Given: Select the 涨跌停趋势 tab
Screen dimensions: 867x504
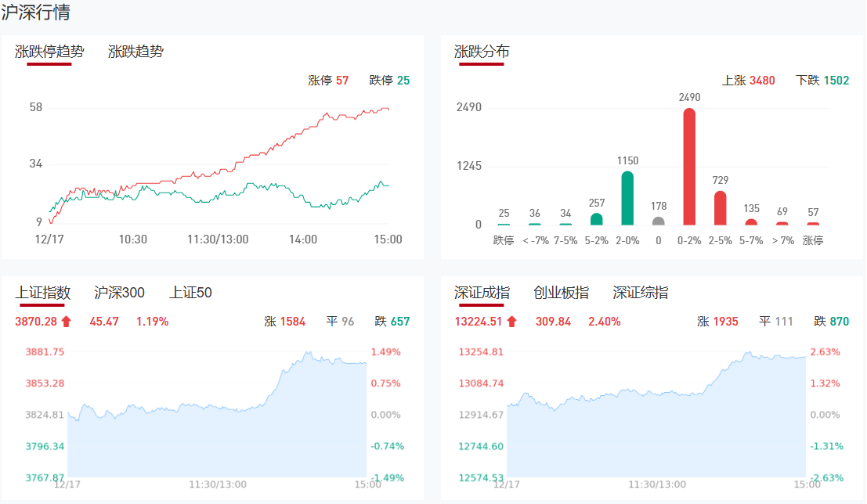Looking at the screenshot, I should [x=49, y=52].
